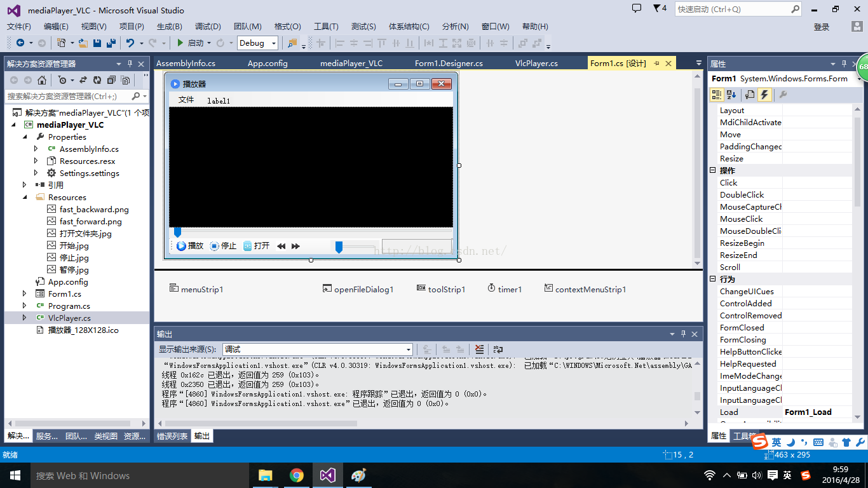Viewport: 868px width, 488px height.
Task: Click Show All Files icon in Solution Explorer
Action: pyautogui.click(x=126, y=80)
